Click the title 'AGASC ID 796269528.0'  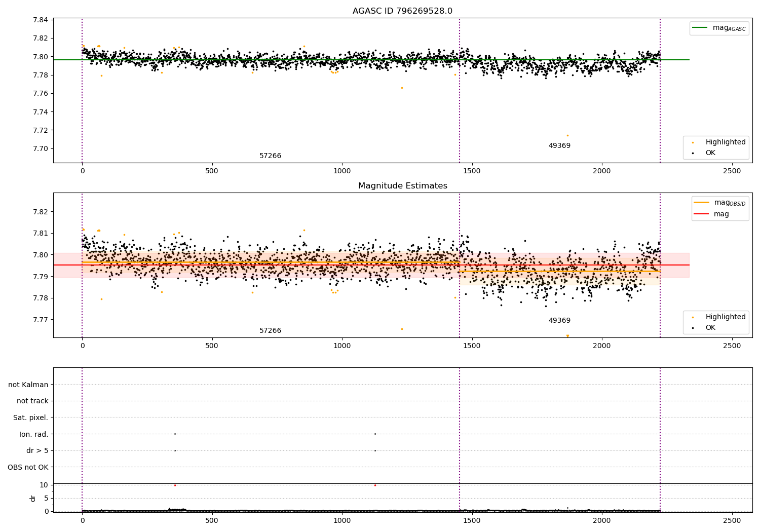click(x=402, y=11)
